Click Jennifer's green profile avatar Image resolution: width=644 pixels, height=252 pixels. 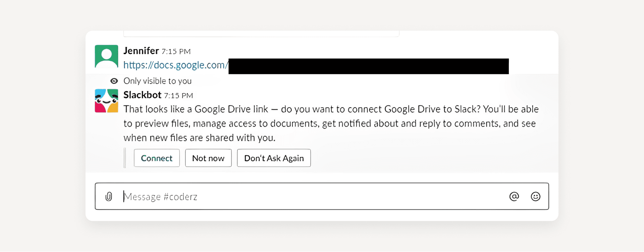106,56
